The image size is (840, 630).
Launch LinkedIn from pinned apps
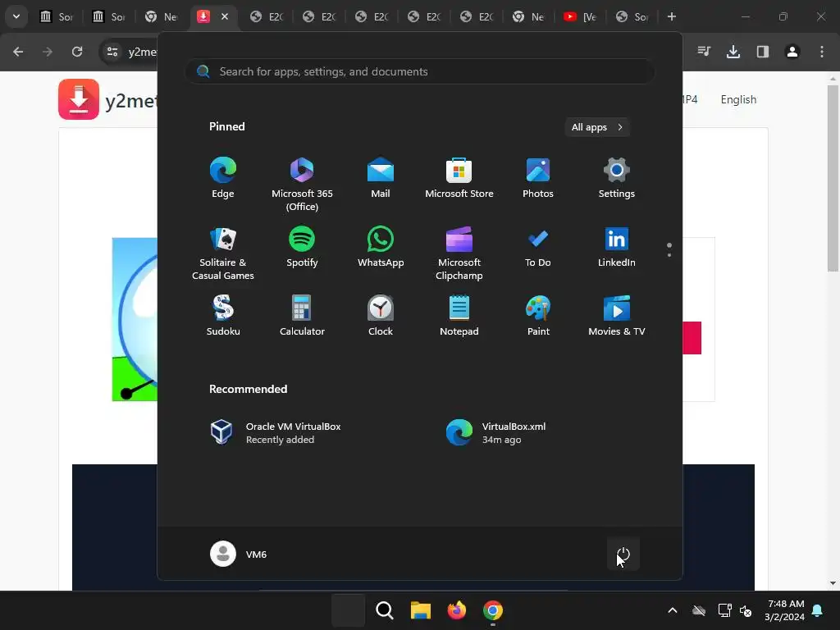pos(617,247)
